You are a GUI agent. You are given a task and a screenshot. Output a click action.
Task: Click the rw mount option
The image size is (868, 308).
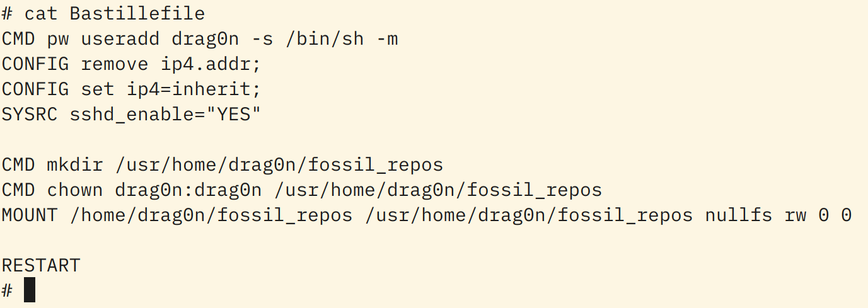795,215
